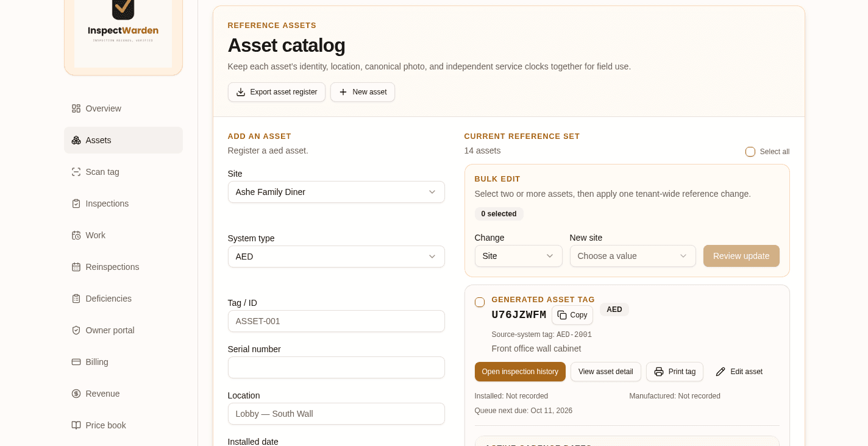
Task: Click the Reinspections calendar icon
Action: pos(76,267)
